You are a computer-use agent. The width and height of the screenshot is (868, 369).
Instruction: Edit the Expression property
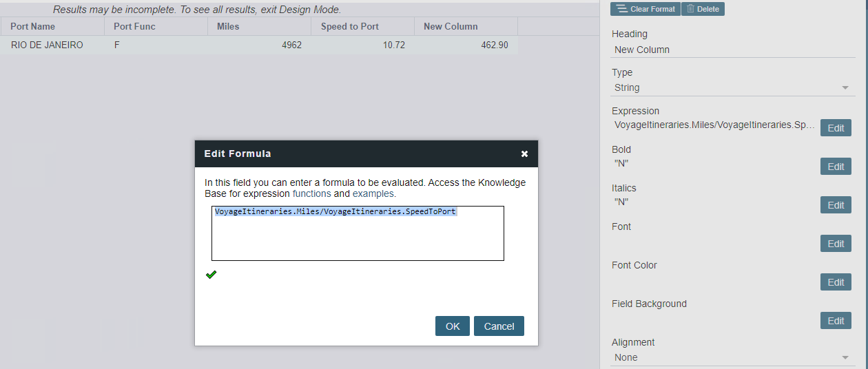click(835, 128)
